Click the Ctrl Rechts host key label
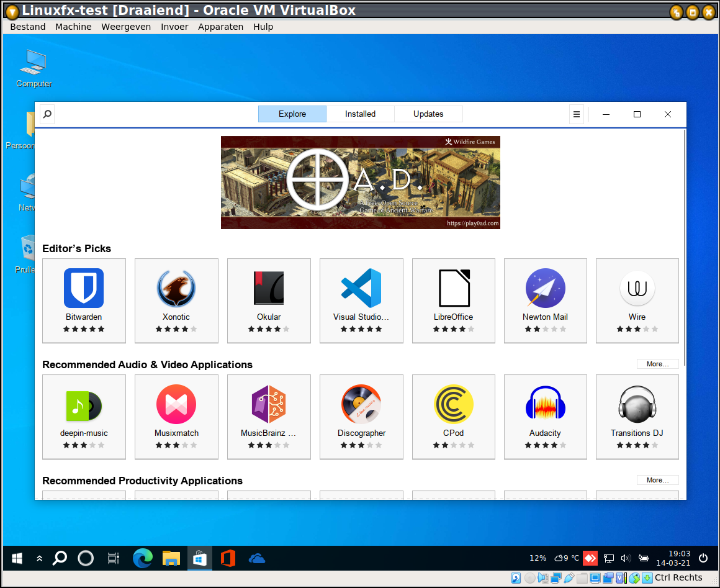Viewport: 720px width, 588px height. [678, 577]
